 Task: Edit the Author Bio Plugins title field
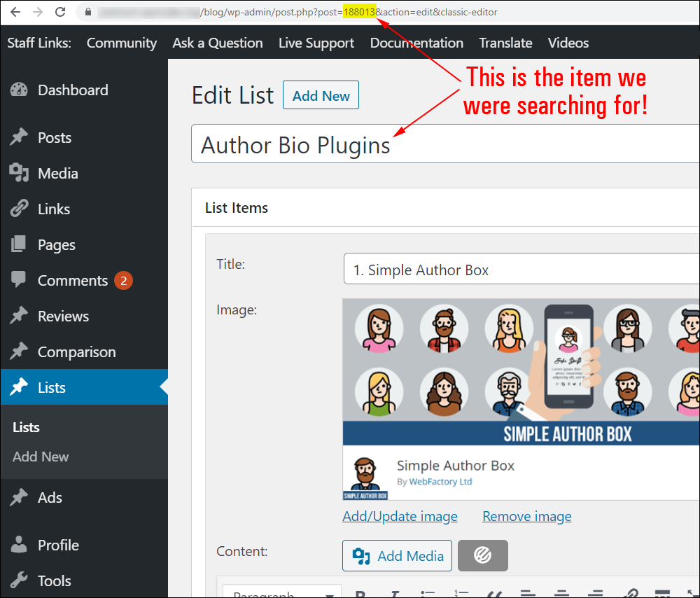(x=445, y=144)
